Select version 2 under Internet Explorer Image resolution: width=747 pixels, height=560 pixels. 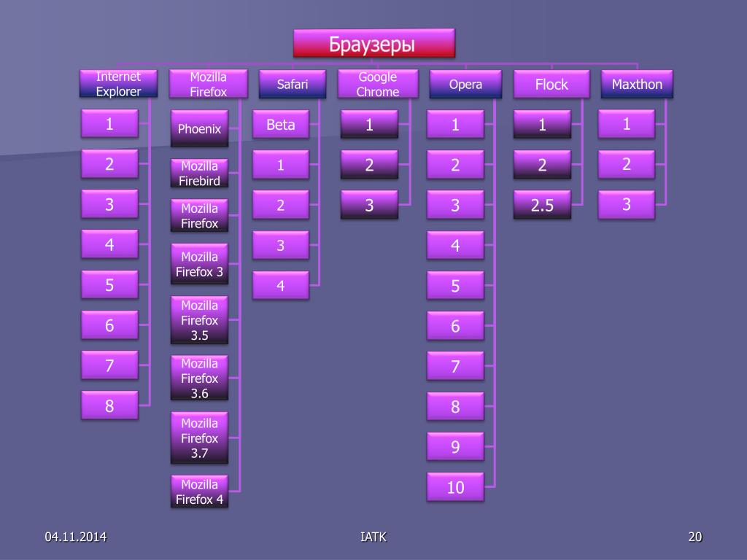click(109, 164)
